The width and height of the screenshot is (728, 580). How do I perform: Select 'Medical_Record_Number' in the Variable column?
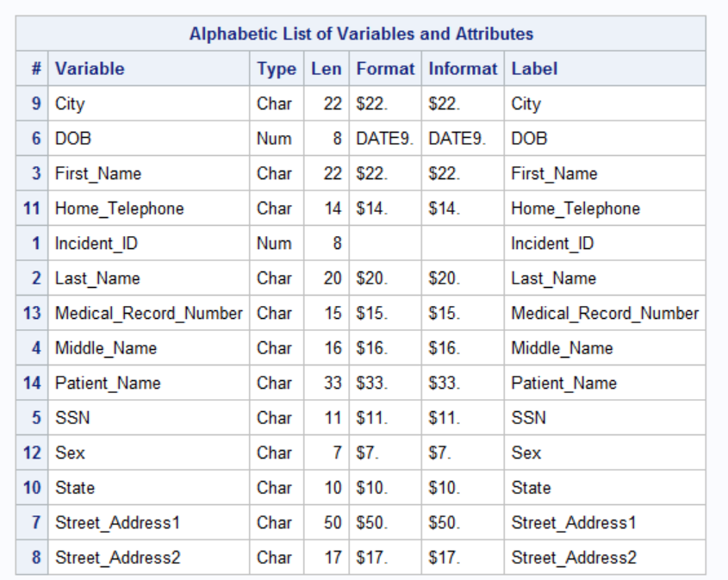pyautogui.click(x=148, y=314)
